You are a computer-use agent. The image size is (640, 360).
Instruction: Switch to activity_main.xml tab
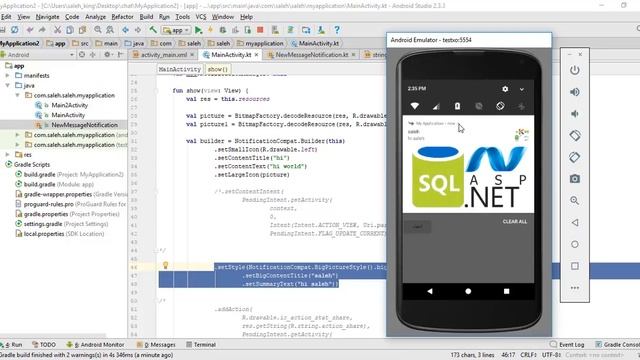[164, 54]
